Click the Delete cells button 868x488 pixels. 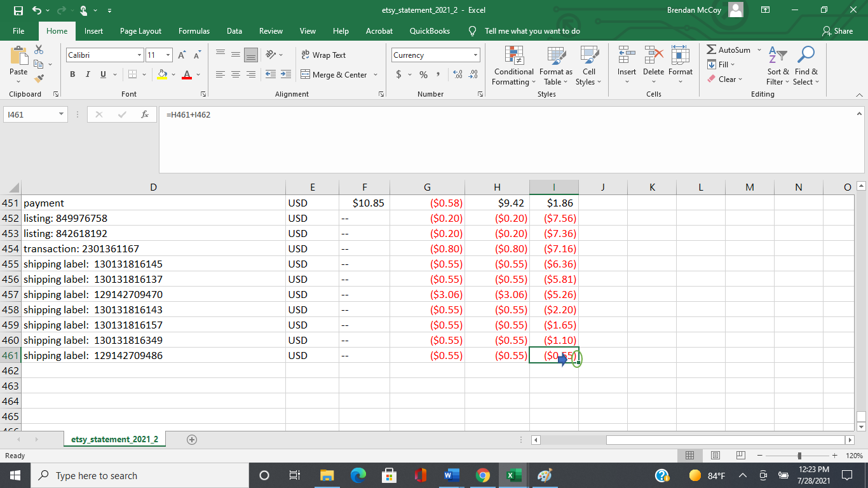(653, 65)
